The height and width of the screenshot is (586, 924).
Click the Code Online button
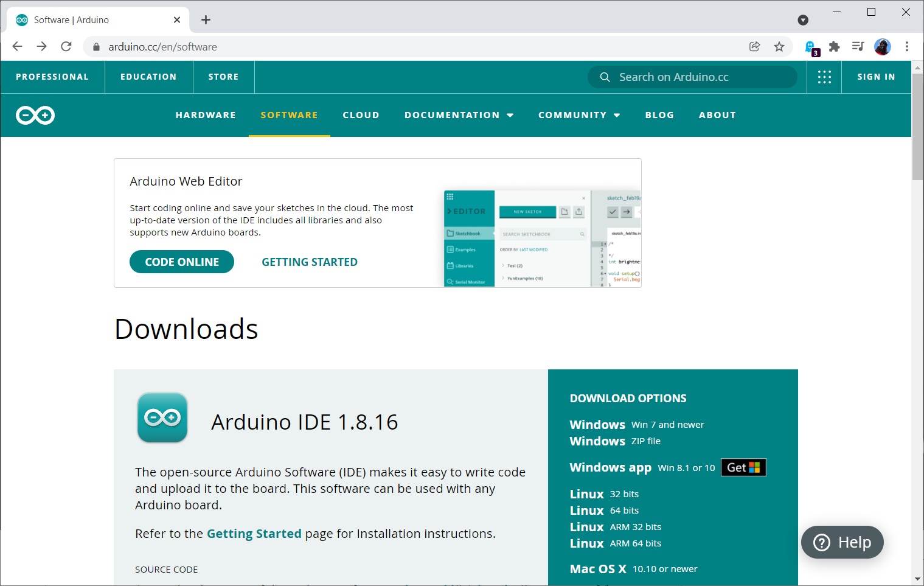pos(182,262)
